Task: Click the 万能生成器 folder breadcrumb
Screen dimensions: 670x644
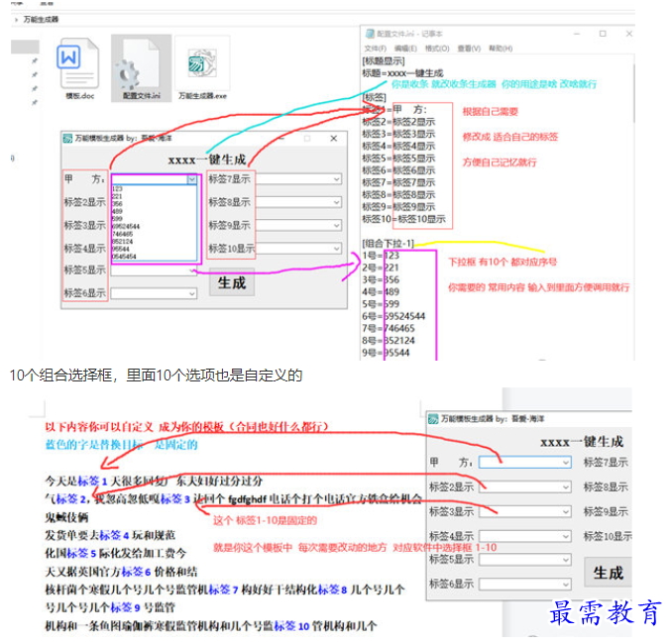Action: pos(41,20)
